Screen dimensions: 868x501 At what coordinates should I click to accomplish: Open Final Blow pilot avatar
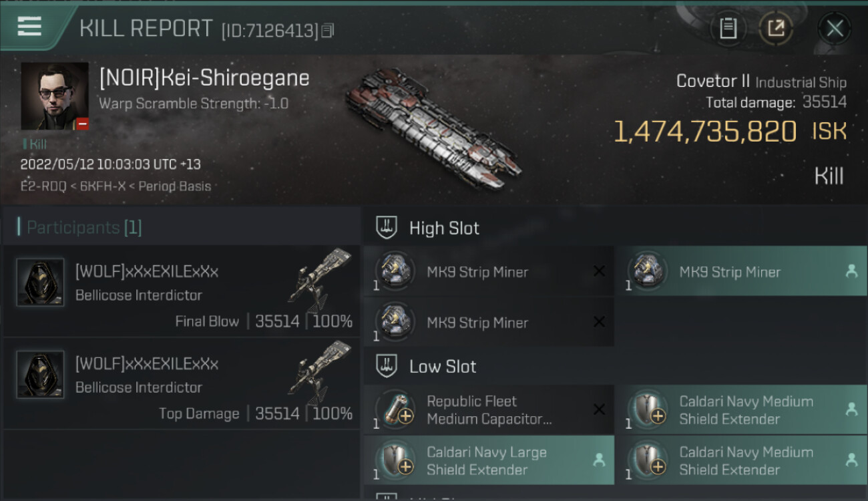click(40, 283)
